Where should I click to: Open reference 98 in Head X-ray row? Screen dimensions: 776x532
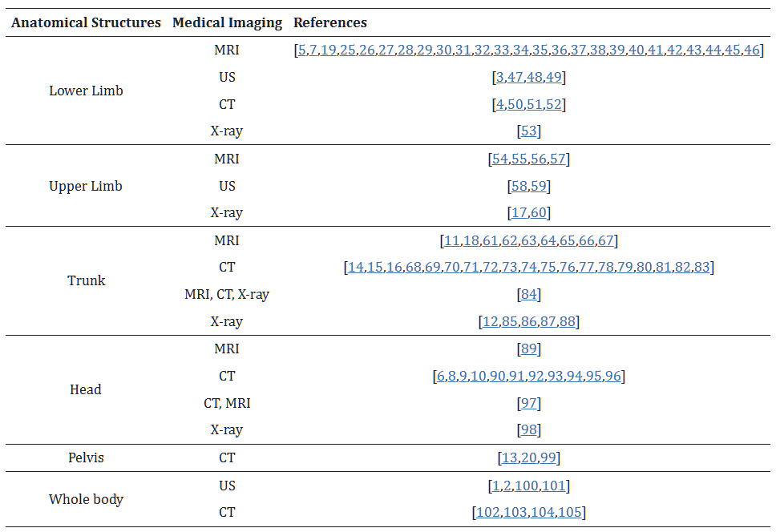point(529,430)
